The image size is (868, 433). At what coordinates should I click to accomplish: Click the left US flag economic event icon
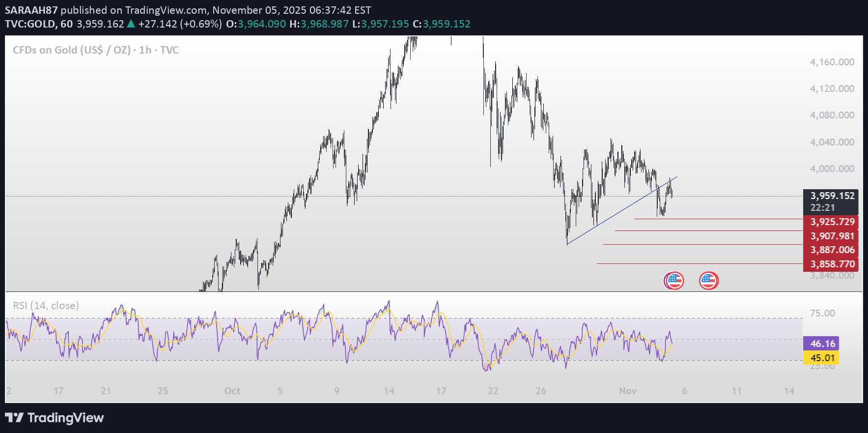tap(673, 281)
